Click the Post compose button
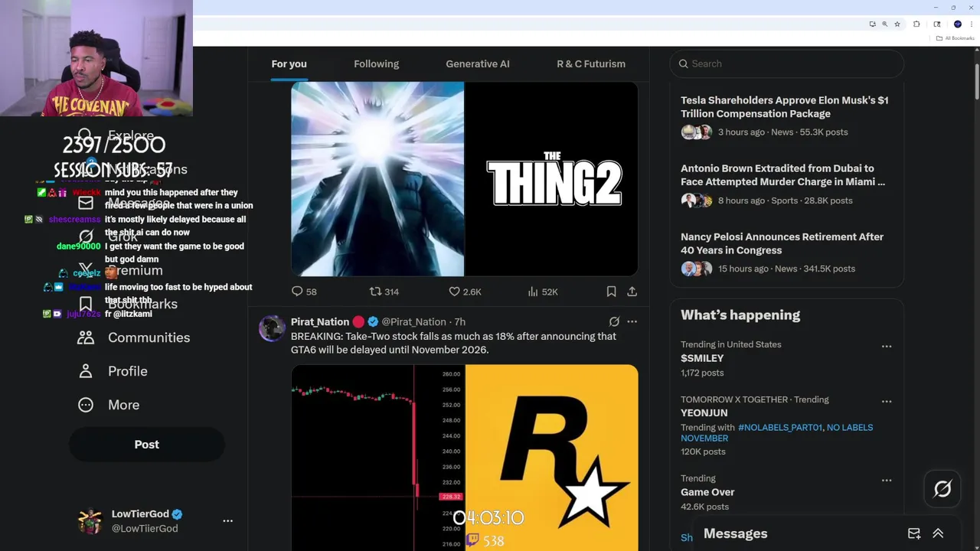Viewport: 980px width, 551px height. pos(147,445)
